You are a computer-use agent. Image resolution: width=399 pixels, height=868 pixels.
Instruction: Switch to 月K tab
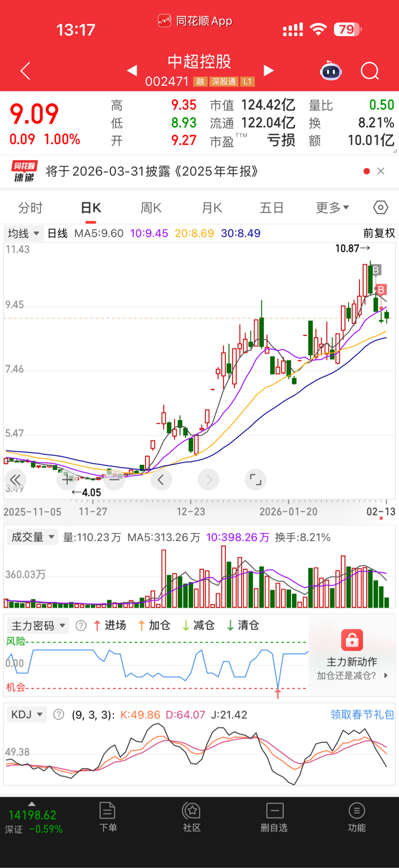[x=212, y=208]
